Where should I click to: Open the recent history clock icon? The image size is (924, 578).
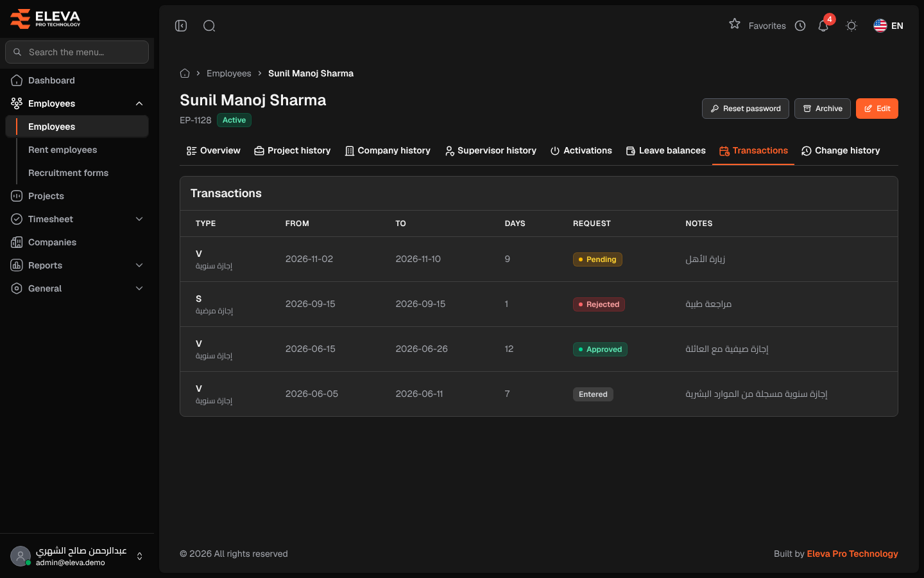(x=800, y=26)
